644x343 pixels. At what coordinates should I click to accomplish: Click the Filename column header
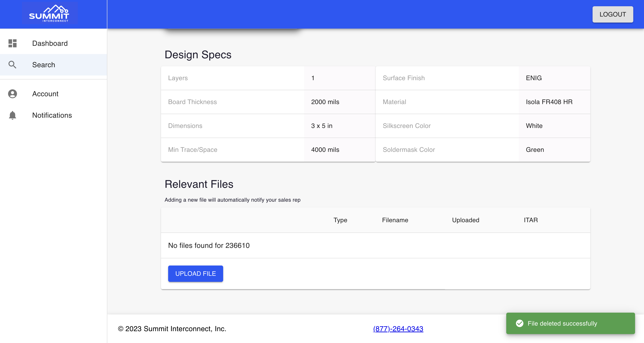[x=395, y=220]
